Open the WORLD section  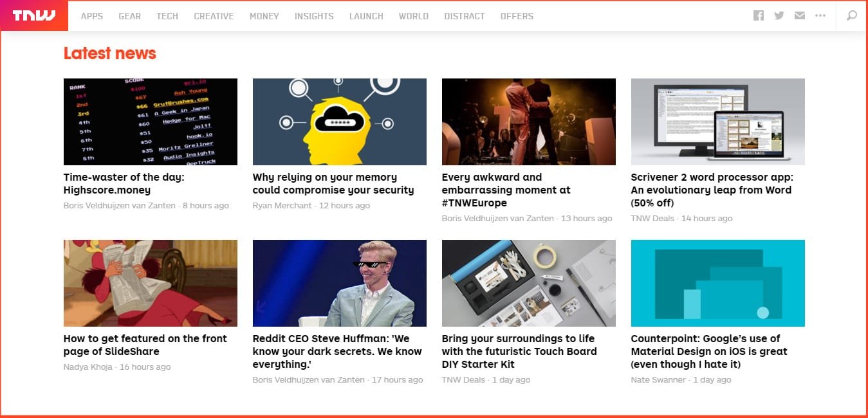click(x=414, y=16)
